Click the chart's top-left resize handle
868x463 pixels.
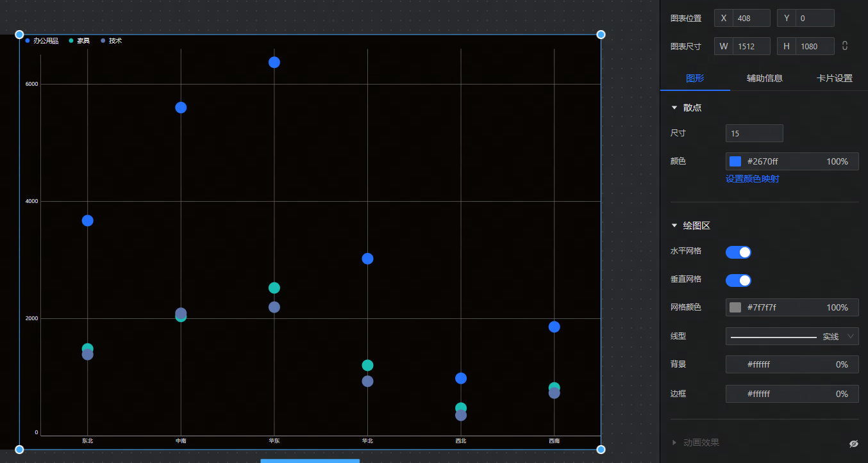pyautogui.click(x=19, y=35)
